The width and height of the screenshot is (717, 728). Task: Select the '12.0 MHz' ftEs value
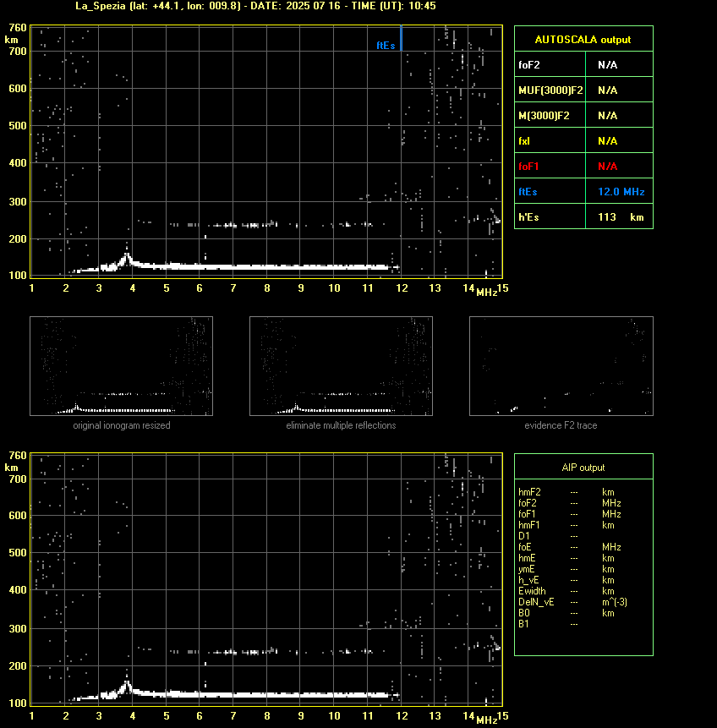point(621,192)
